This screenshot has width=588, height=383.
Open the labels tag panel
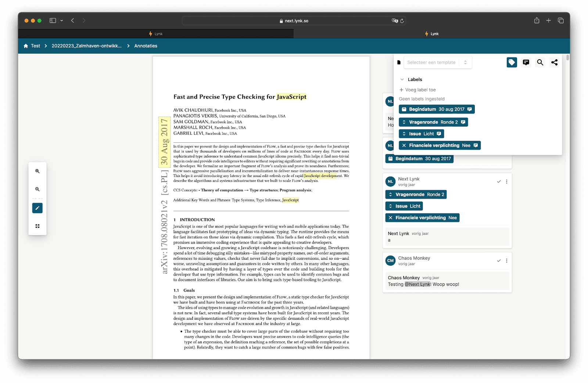(x=512, y=62)
